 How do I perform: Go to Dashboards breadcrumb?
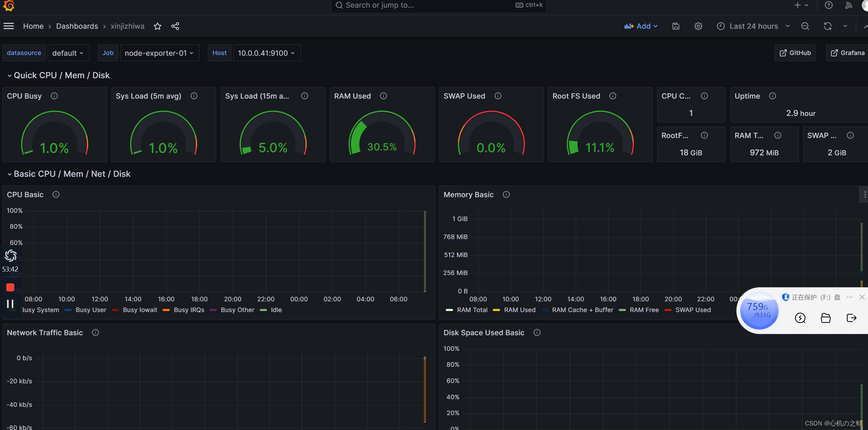[x=77, y=26]
